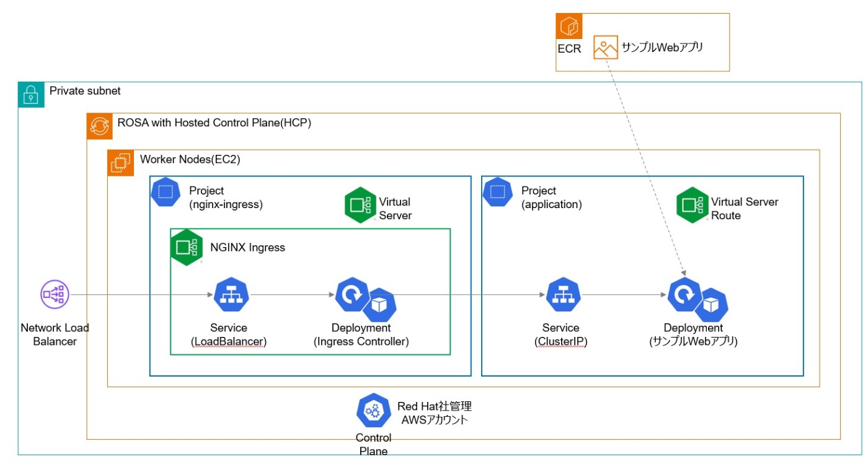Click the Ingress Controller pod cube icon
This screenshot has width=868, height=467.
click(x=379, y=305)
